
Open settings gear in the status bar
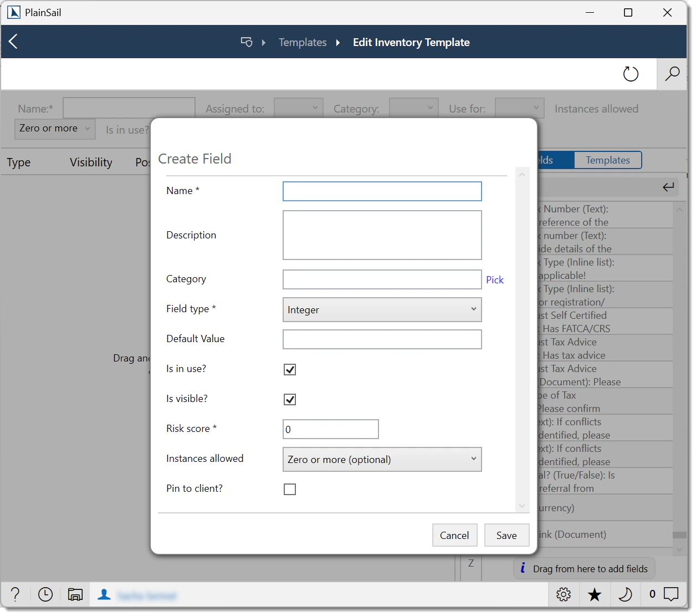point(564,594)
